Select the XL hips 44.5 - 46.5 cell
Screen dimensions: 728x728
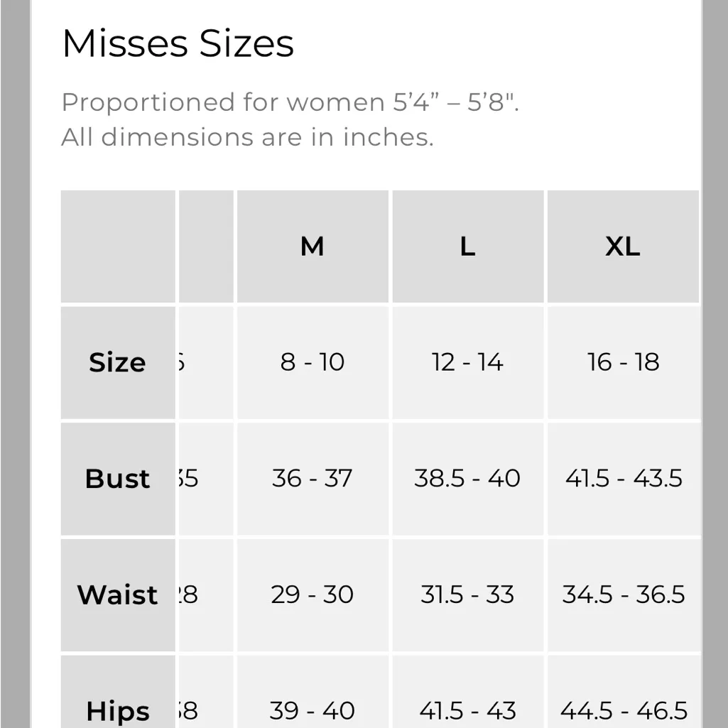(623, 710)
